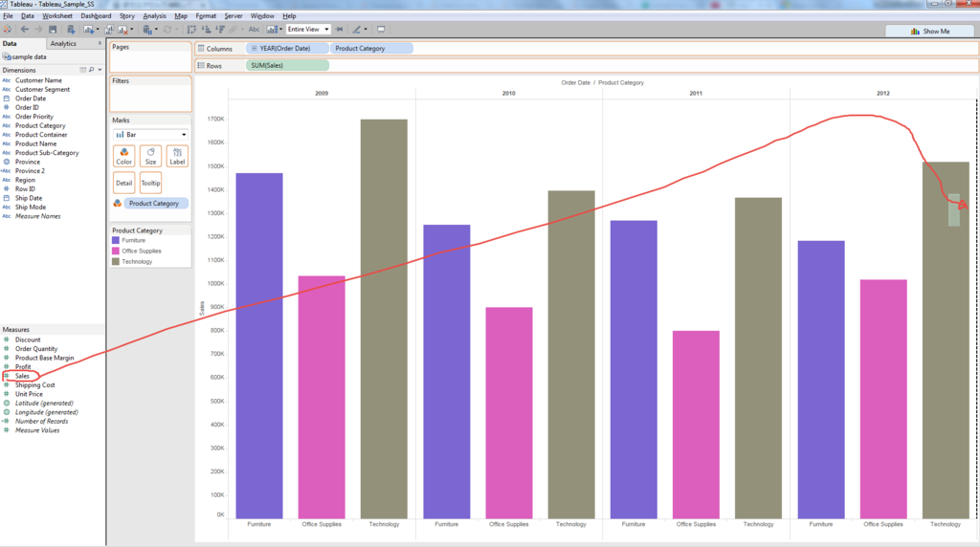Click the Color button on Marks card
This screenshot has width=980, height=547.
[x=123, y=156]
